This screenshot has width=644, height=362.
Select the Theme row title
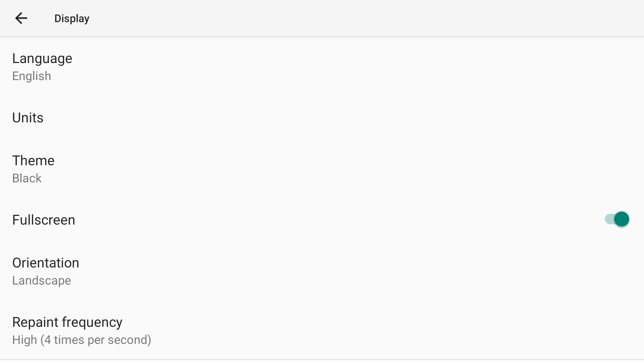[x=33, y=161]
